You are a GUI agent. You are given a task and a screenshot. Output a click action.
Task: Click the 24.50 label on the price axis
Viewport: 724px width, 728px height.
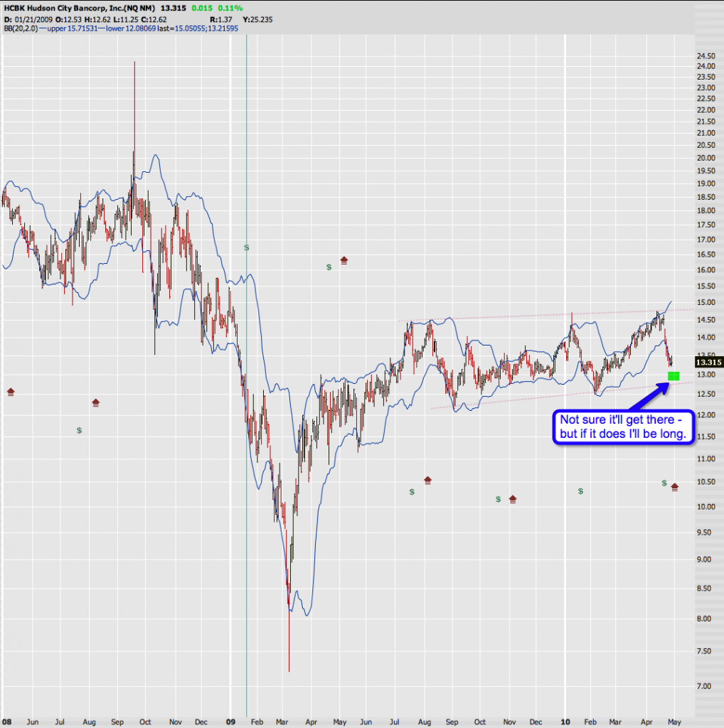686,55
